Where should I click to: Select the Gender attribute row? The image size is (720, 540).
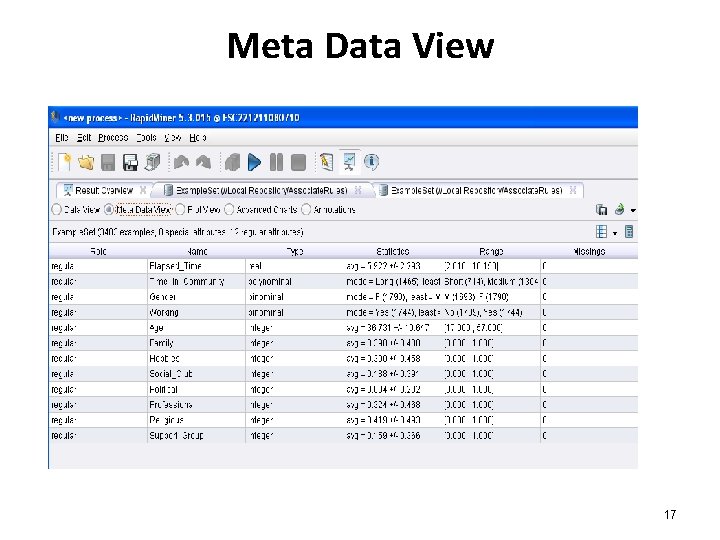343,297
